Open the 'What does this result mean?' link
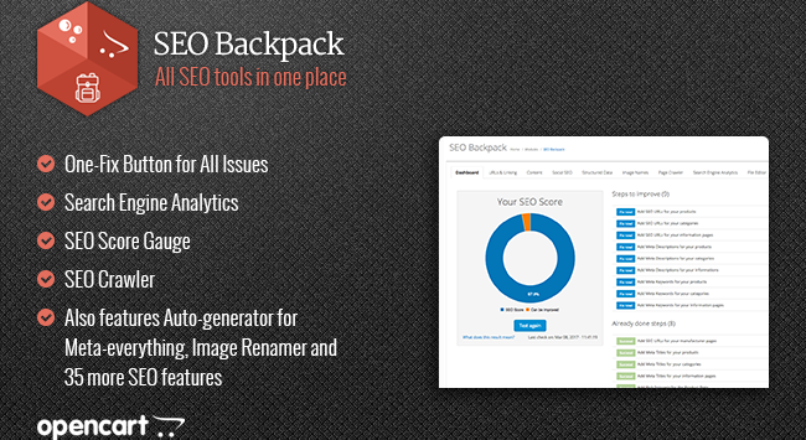806x440 pixels. (x=488, y=338)
